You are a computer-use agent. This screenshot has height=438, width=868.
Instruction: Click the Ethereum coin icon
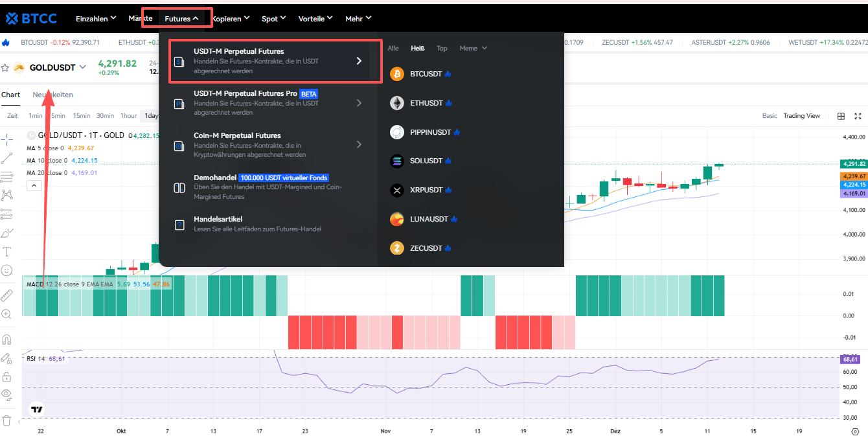pos(397,103)
